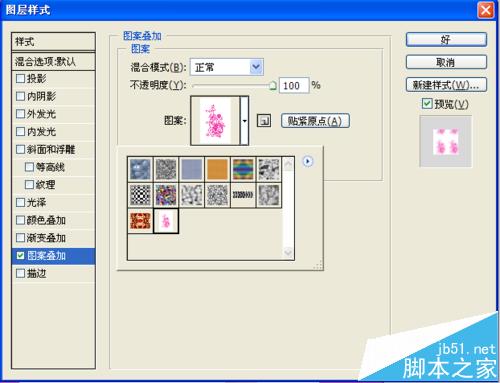Click the current pattern preview thumbnail

point(215,121)
